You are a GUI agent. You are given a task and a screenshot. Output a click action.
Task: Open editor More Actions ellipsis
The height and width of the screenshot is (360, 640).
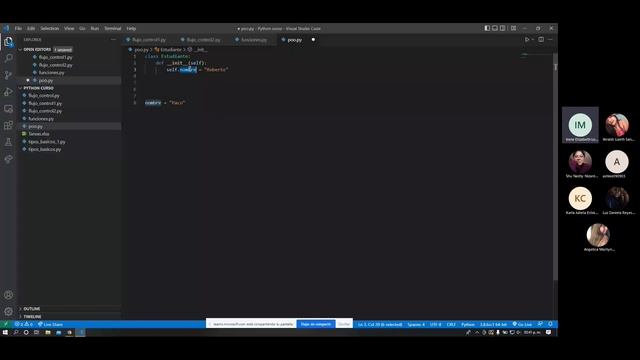click(550, 40)
